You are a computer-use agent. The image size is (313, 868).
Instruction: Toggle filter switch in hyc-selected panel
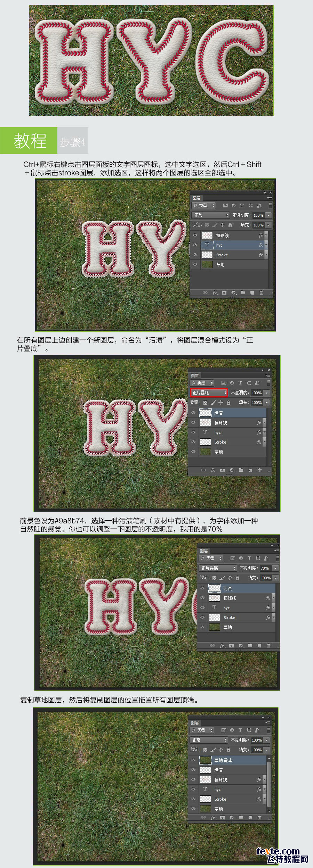[270, 206]
